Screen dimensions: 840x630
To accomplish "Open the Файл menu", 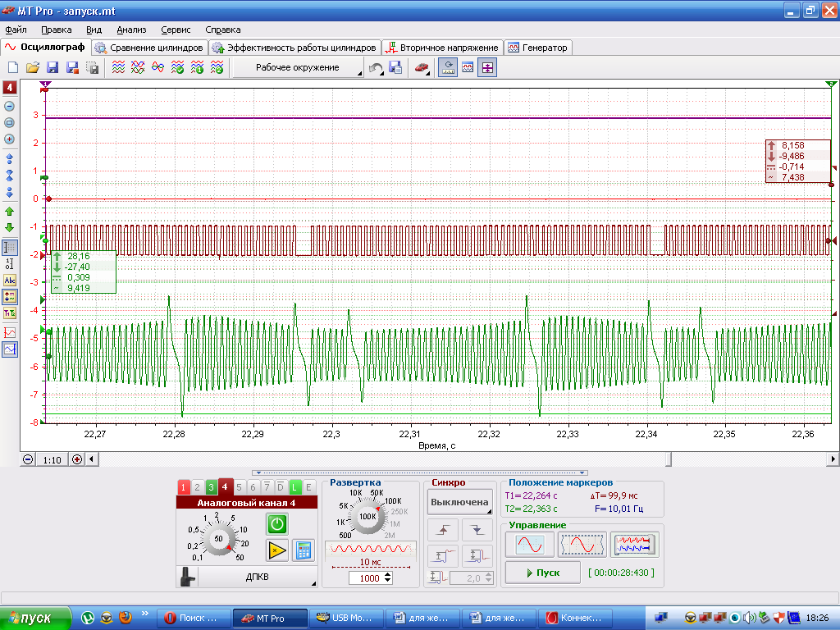I will pos(16,30).
